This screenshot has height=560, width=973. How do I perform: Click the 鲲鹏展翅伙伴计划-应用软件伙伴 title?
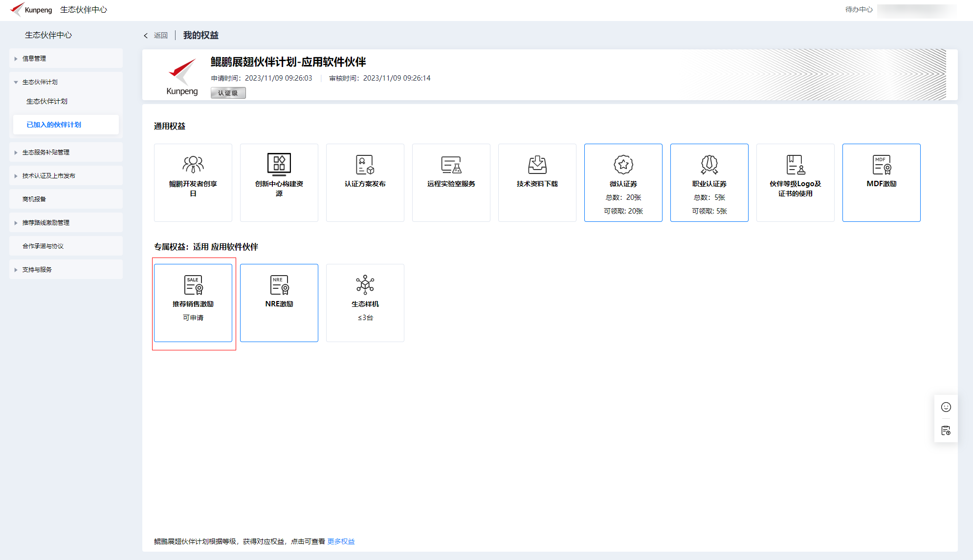(288, 62)
